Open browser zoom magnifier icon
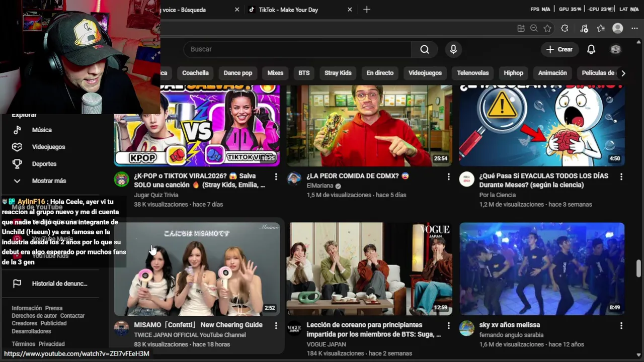 (x=534, y=29)
